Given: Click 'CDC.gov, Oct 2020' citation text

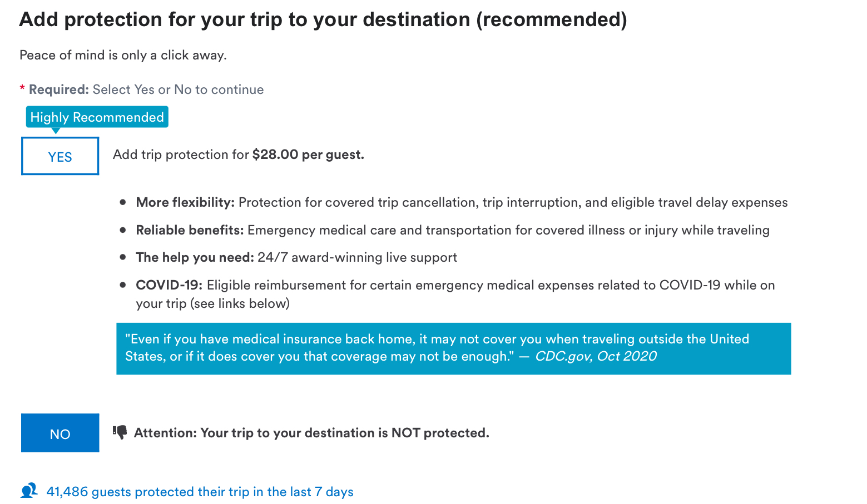Looking at the screenshot, I should click(x=596, y=356).
